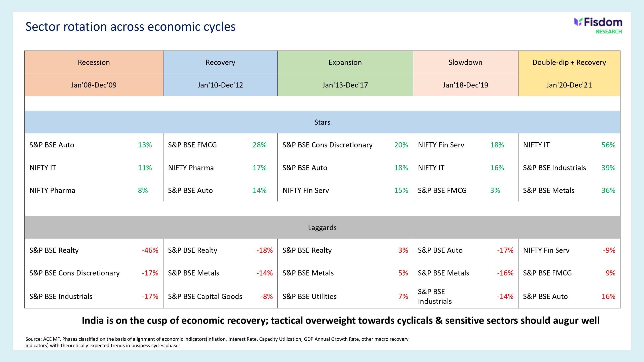
Task: Select the Recession phase header cell
Action: [x=94, y=73]
